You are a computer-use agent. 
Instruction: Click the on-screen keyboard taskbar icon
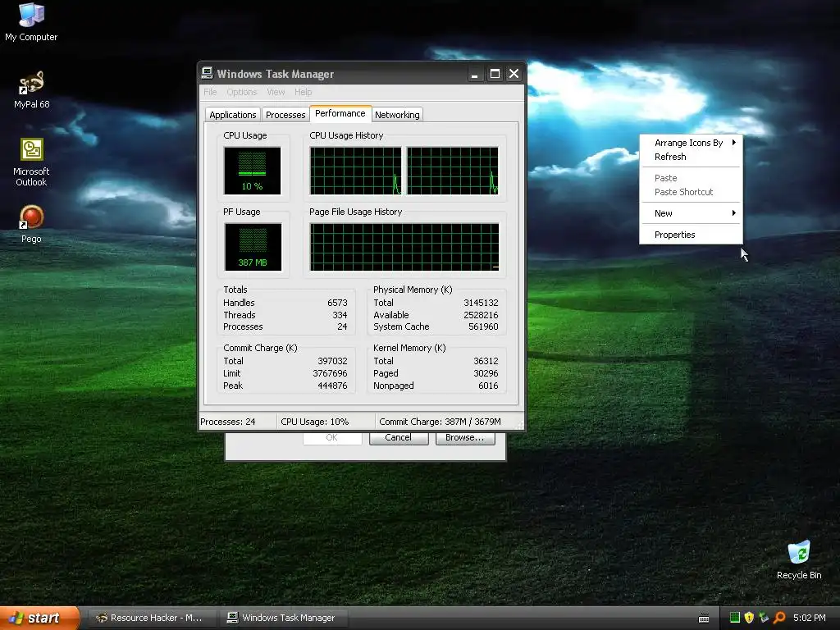click(x=704, y=619)
